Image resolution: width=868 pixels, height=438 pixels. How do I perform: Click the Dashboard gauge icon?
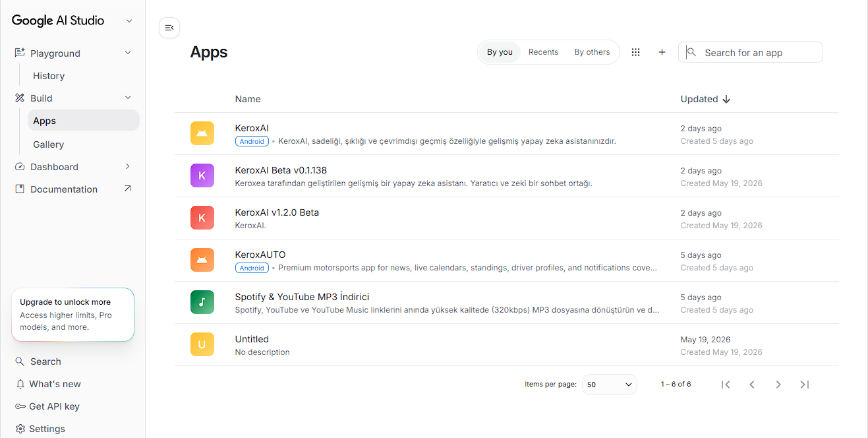coord(19,167)
